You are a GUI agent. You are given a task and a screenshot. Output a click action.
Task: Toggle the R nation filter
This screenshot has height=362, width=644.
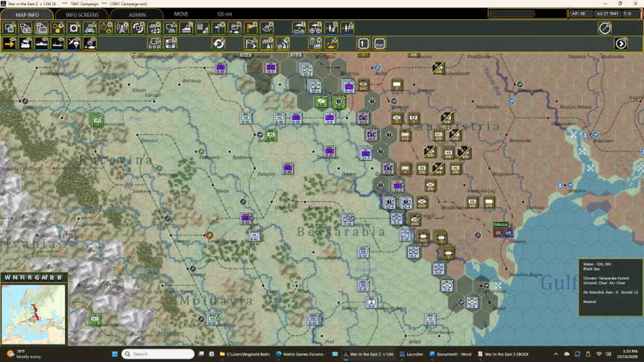[x=29, y=277]
